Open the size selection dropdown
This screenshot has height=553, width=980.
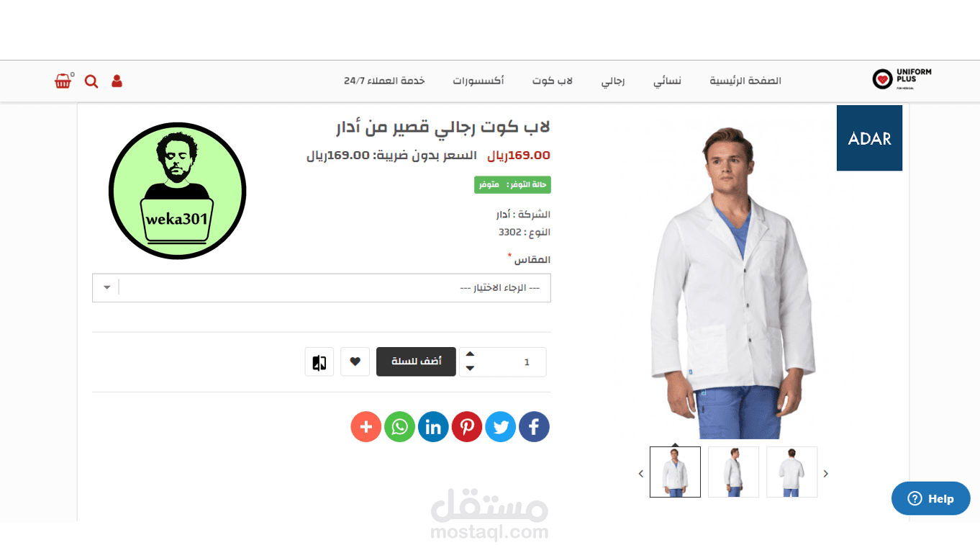coord(322,288)
